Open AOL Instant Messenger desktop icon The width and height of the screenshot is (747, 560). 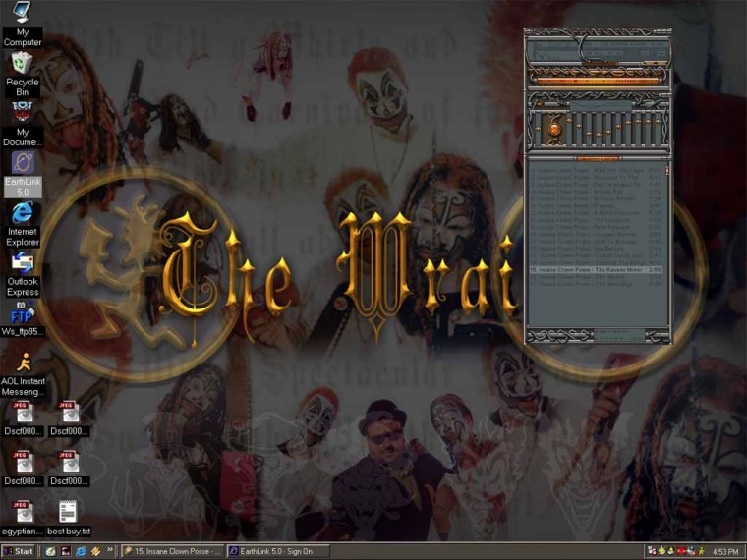coord(23,375)
